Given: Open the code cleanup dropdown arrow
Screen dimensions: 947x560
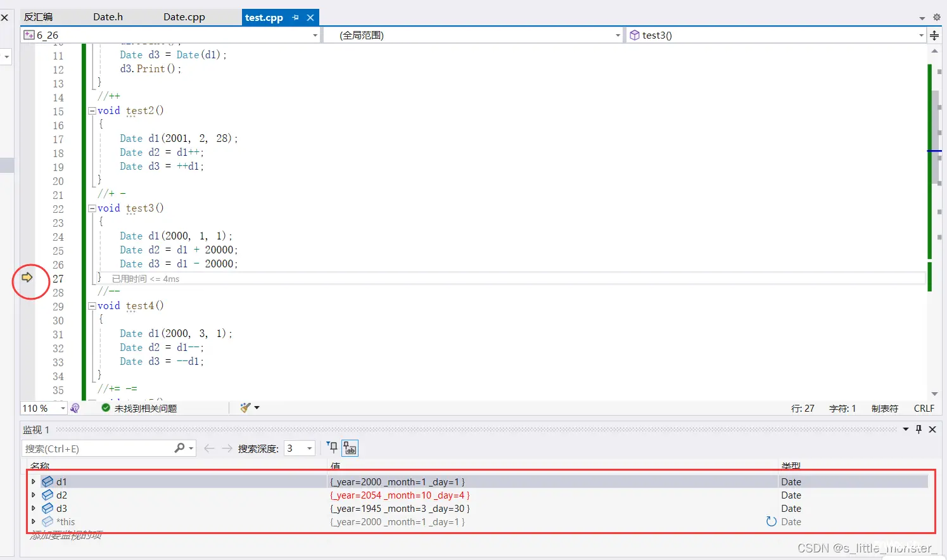Looking at the screenshot, I should point(257,408).
